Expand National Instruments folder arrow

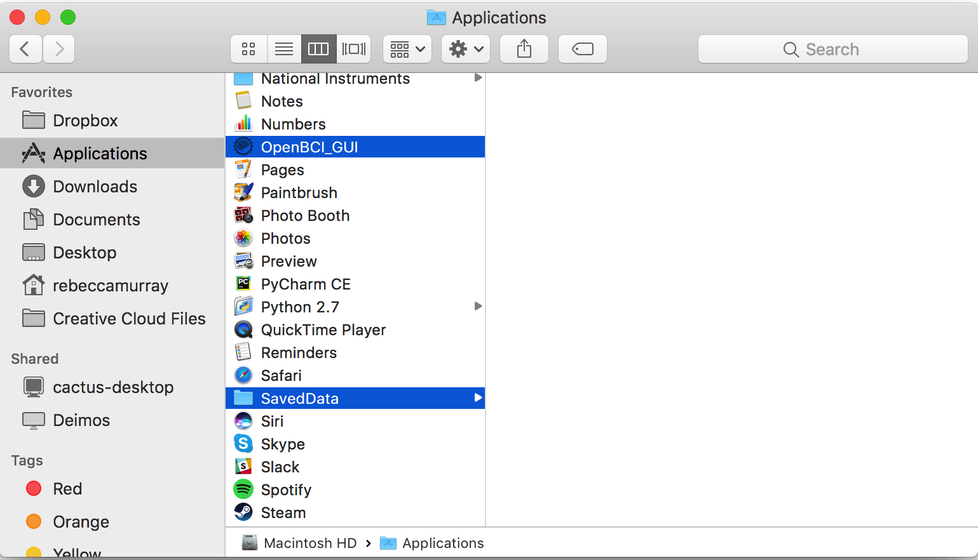pyautogui.click(x=478, y=78)
